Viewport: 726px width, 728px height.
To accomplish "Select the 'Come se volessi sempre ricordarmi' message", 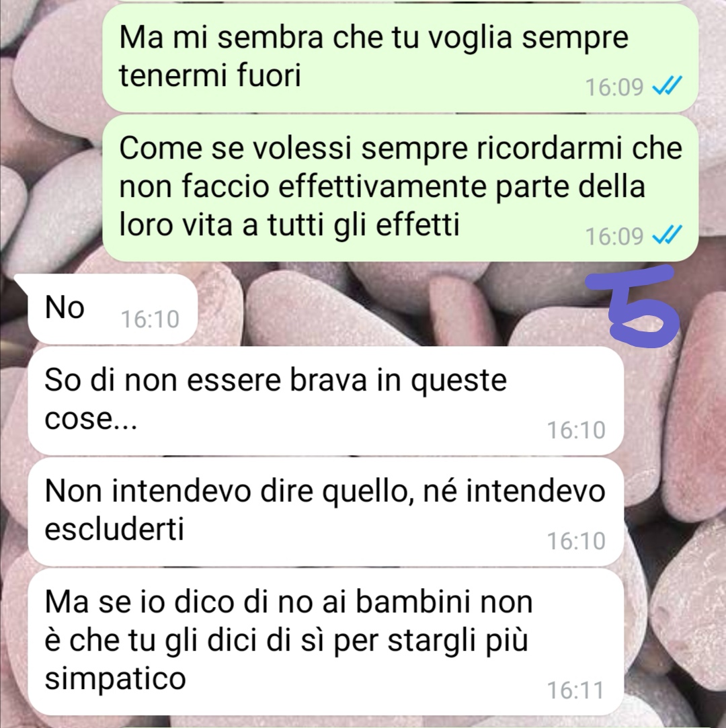I will coord(400,188).
